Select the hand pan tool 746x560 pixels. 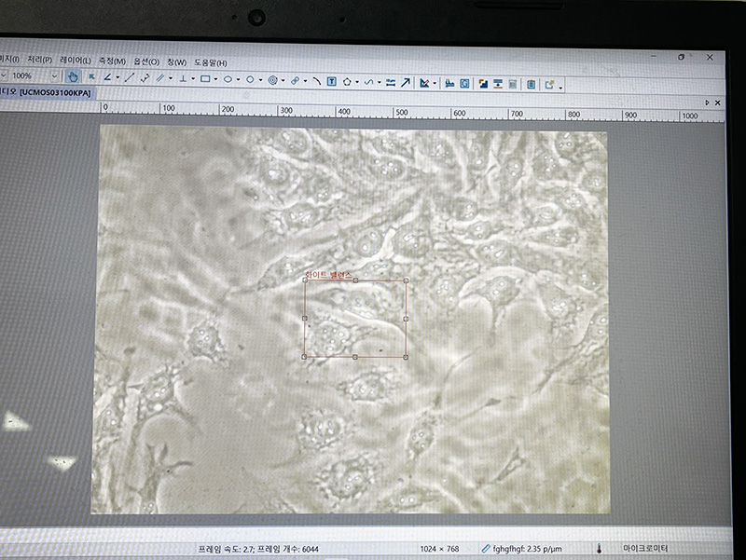point(73,77)
